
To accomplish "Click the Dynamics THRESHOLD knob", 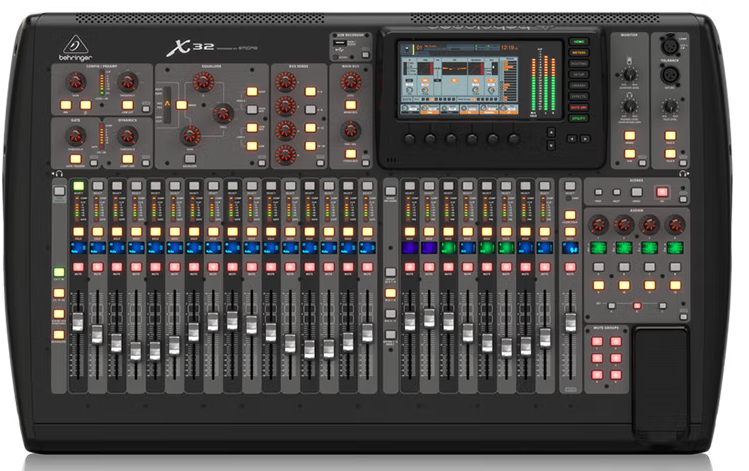I will 128,137.
